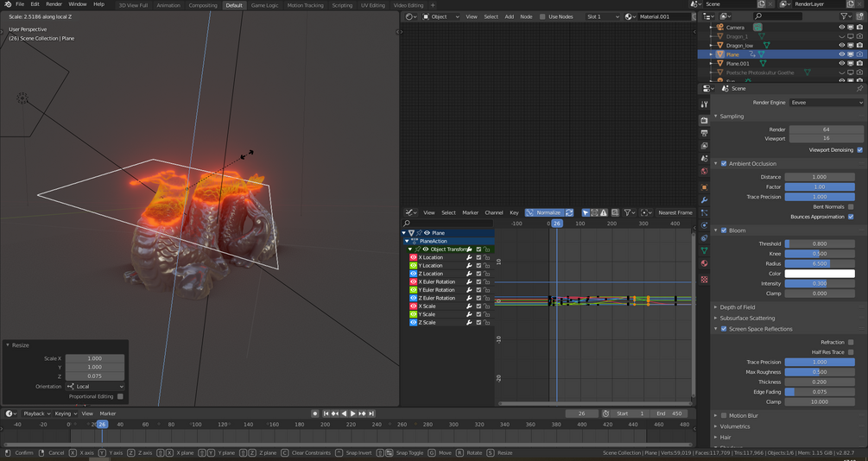Click the Camera object icon in outliner
The height and width of the screenshot is (461, 868).
[x=720, y=28]
